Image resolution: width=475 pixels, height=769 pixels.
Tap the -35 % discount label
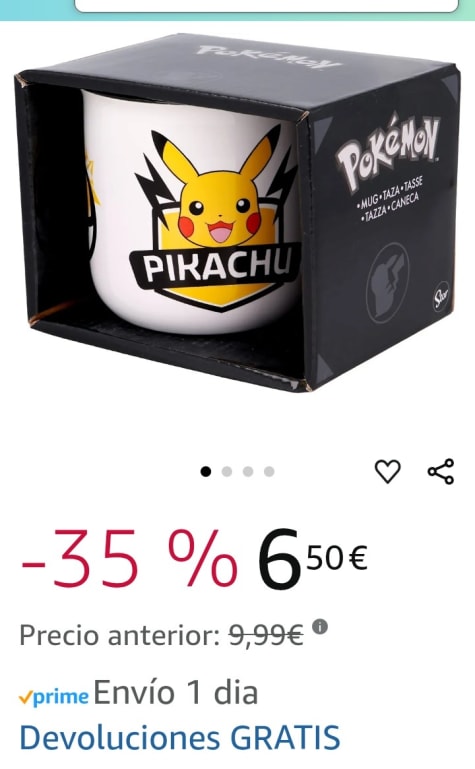click(x=129, y=559)
